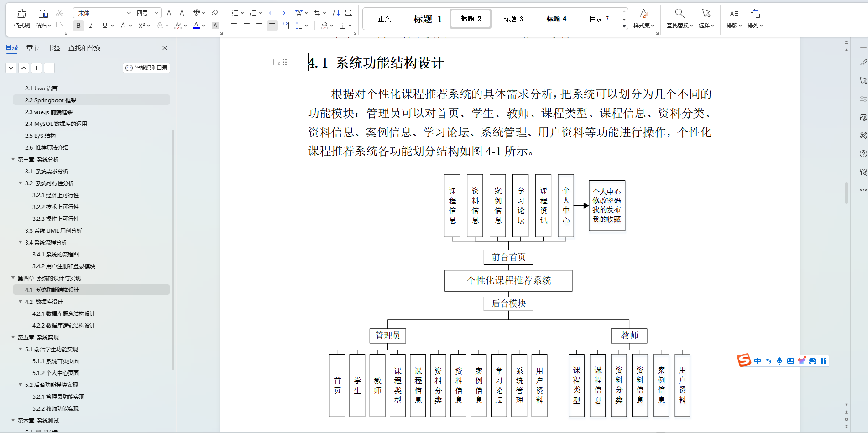Viewport: 868px width, 433px height.
Task: Switch to 章节 tab
Action: [33, 48]
